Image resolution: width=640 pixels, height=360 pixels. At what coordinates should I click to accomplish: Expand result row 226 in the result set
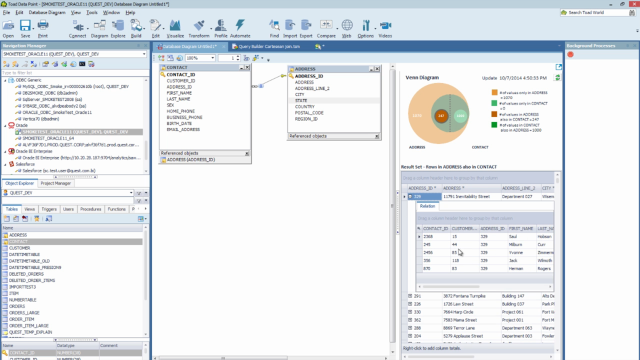(x=410, y=304)
